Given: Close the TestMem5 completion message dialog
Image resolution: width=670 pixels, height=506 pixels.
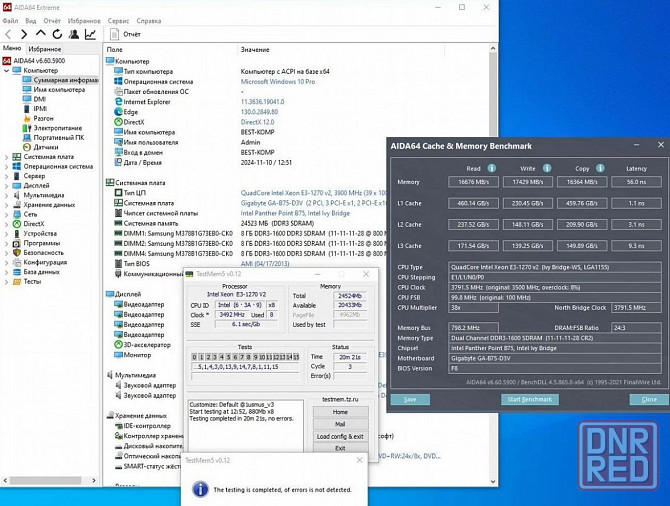Looking at the screenshot, I should (x=359, y=460).
